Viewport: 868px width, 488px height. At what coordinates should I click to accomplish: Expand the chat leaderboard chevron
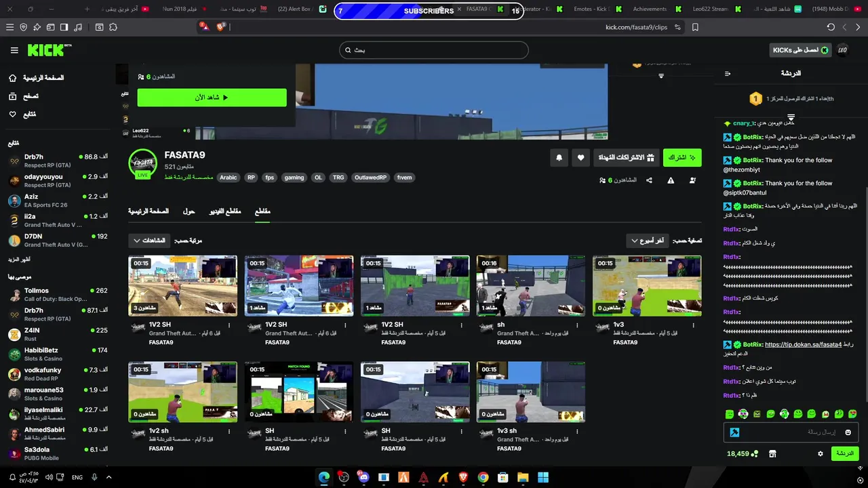point(791,117)
